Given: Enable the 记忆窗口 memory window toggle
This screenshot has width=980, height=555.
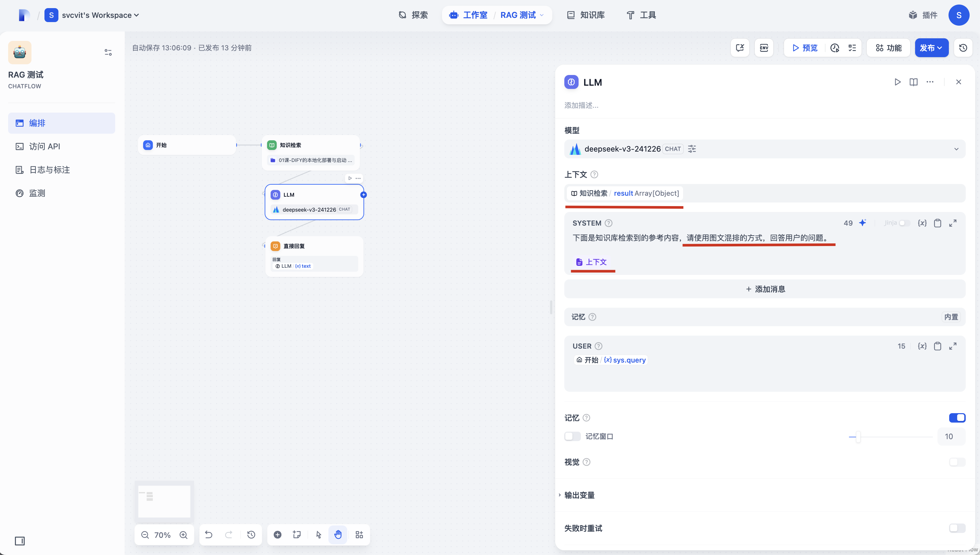Looking at the screenshot, I should tap(572, 436).
